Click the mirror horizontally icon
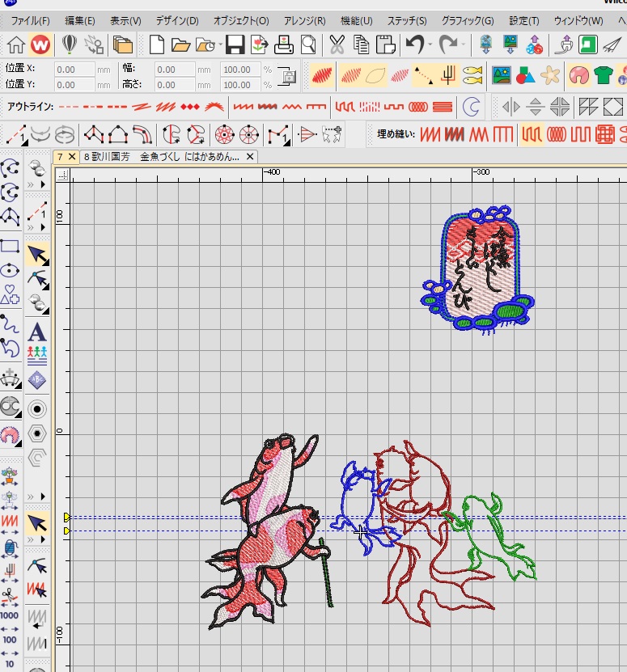The width and height of the screenshot is (627, 672). click(510, 107)
